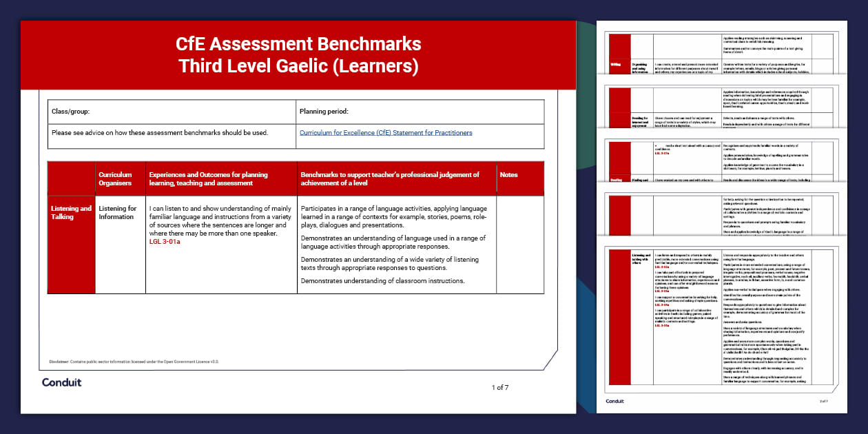Click the red 'Listening and Talking' header cell
Viewport: 868px width, 434px height.
(x=70, y=211)
